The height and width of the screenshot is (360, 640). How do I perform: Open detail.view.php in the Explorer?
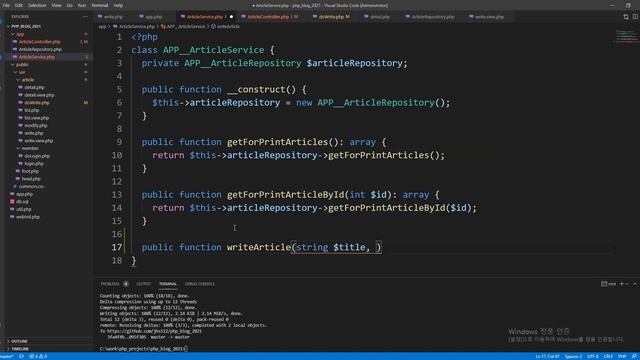[x=39, y=95]
